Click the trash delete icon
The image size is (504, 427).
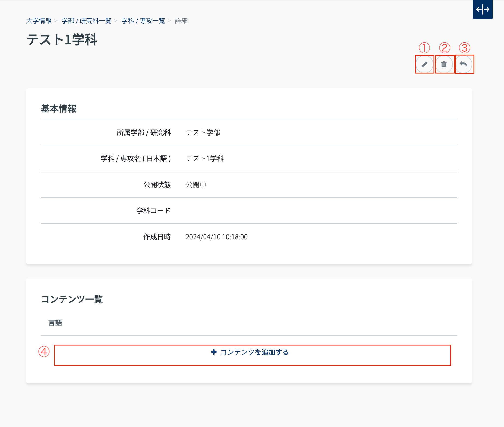[444, 64]
